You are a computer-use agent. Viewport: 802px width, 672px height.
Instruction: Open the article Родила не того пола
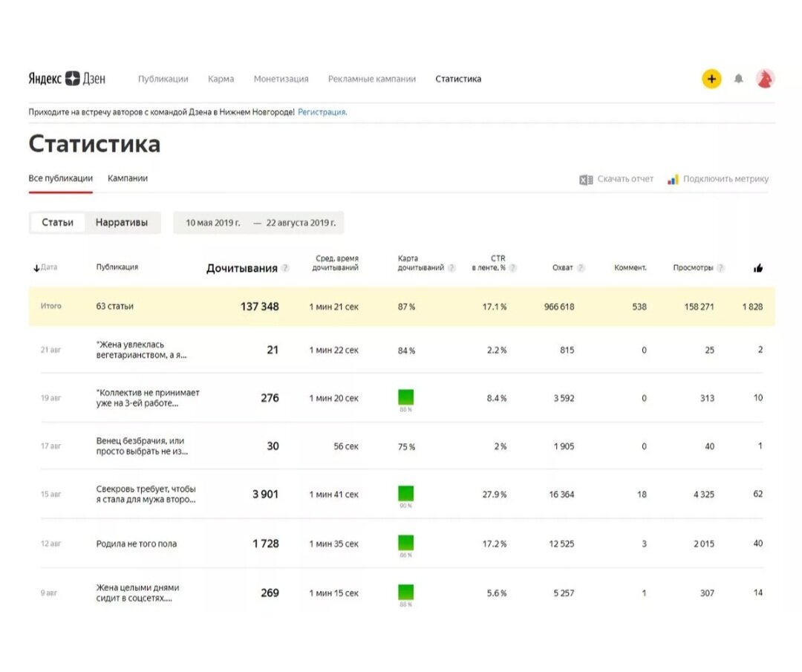click(137, 544)
